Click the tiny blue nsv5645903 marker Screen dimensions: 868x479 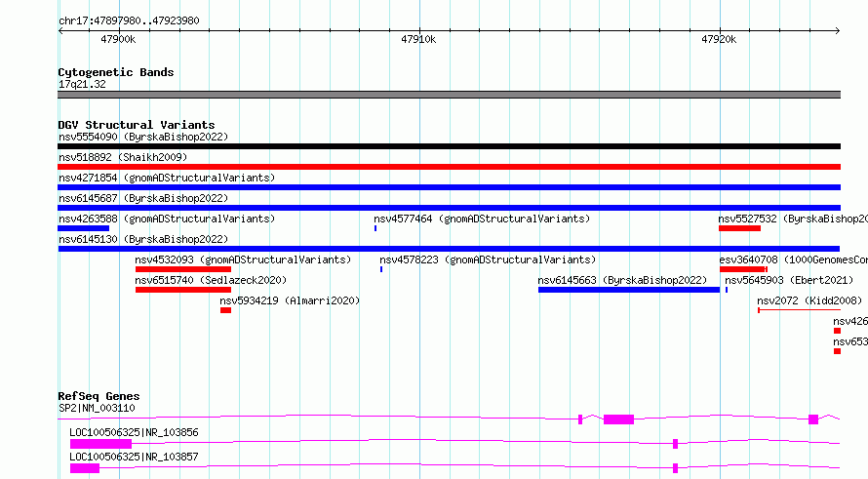pyautogui.click(x=727, y=290)
